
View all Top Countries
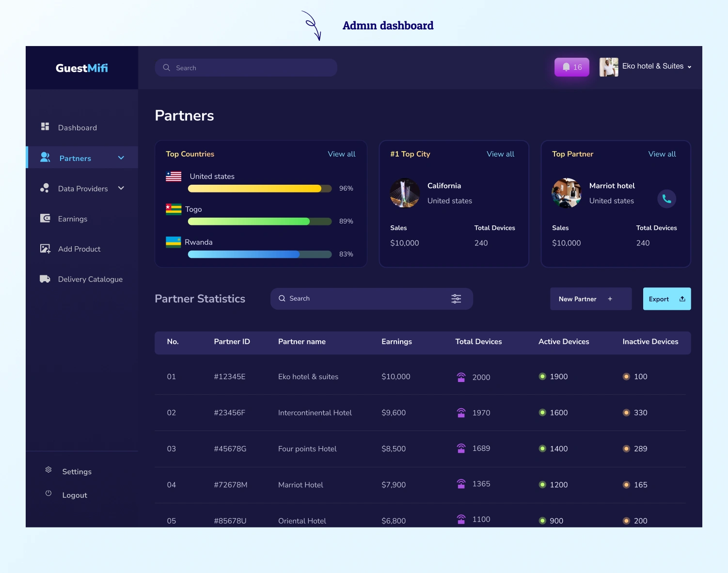(342, 154)
